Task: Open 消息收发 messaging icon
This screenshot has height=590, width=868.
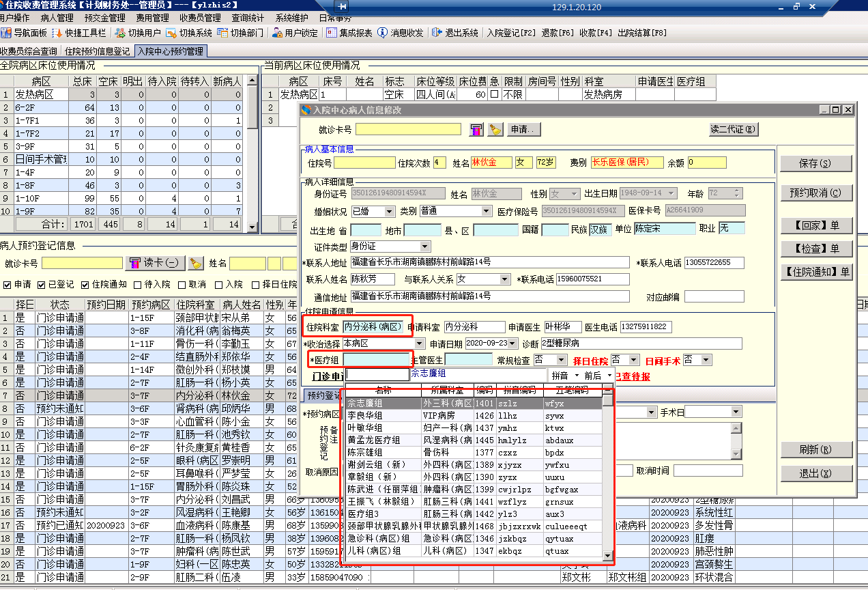Action: coord(383,33)
